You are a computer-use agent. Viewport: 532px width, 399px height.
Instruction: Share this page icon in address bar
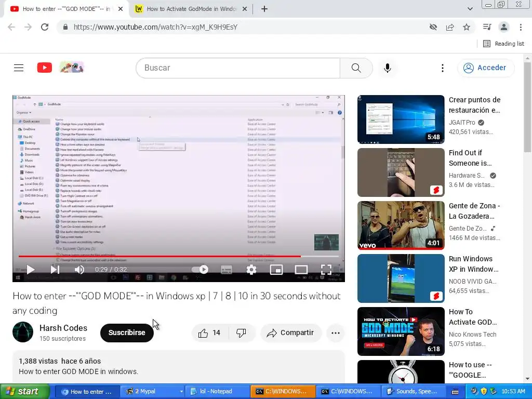coord(450,27)
